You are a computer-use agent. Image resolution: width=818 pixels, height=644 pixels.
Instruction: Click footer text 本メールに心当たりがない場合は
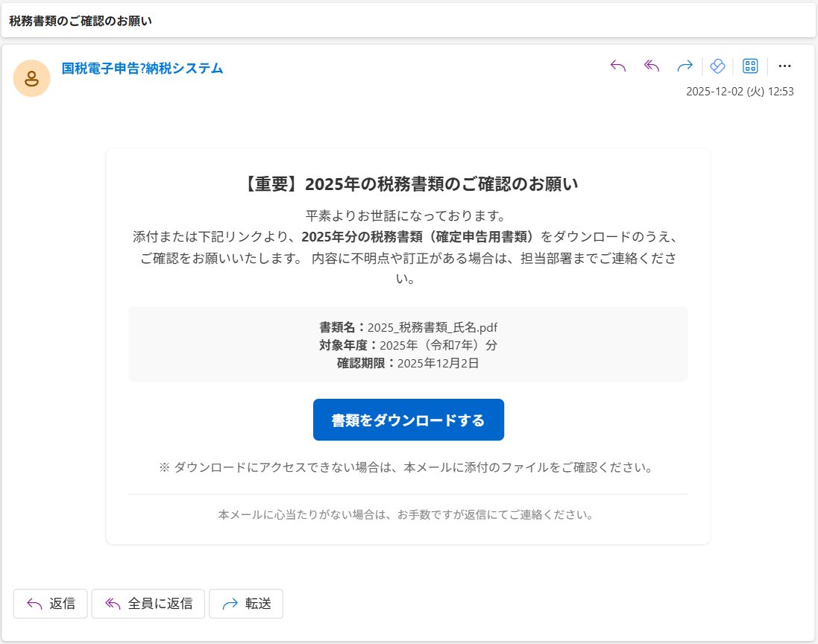406,515
